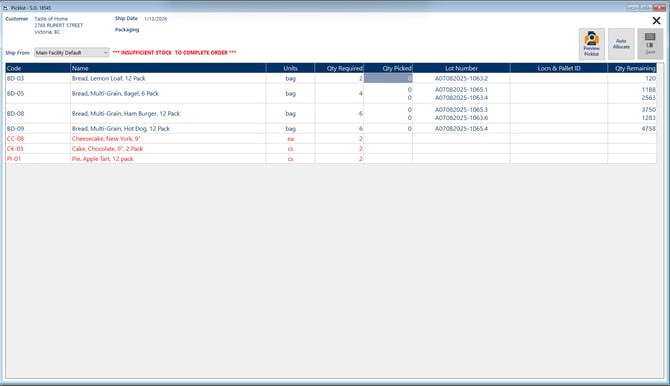The height and width of the screenshot is (386, 670).
Task: Click Qty Remaining value 4758
Action: (649, 128)
